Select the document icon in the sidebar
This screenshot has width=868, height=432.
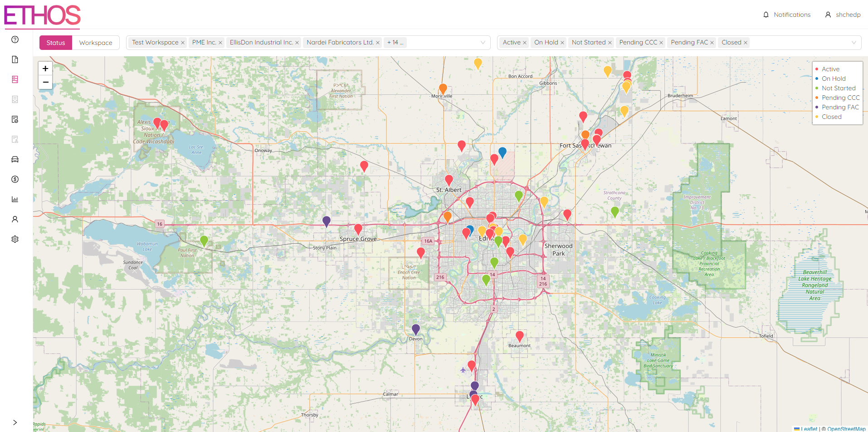pos(15,59)
